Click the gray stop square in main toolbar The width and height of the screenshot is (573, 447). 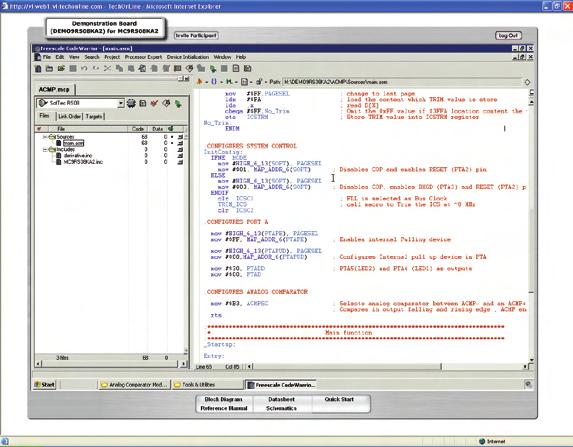pos(224,68)
